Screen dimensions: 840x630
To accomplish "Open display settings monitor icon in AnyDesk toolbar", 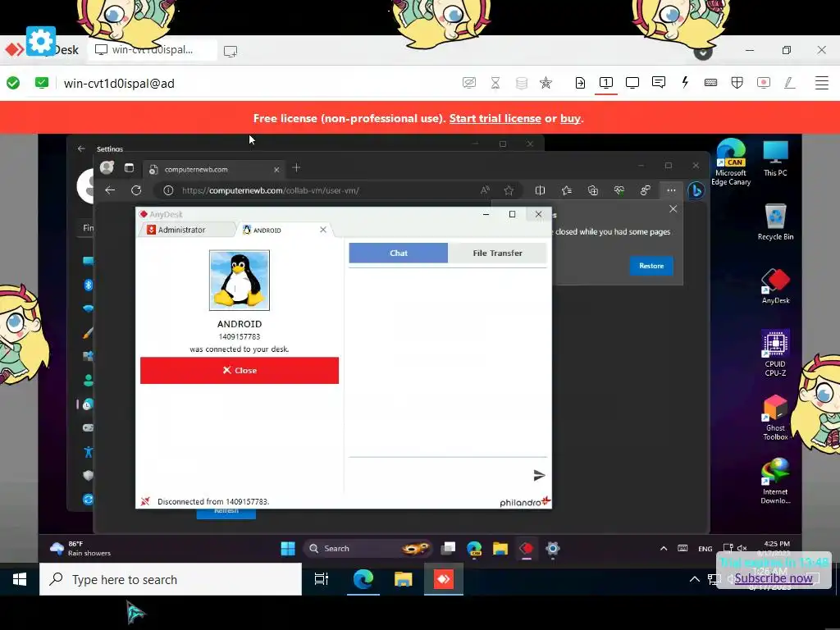I will (632, 83).
